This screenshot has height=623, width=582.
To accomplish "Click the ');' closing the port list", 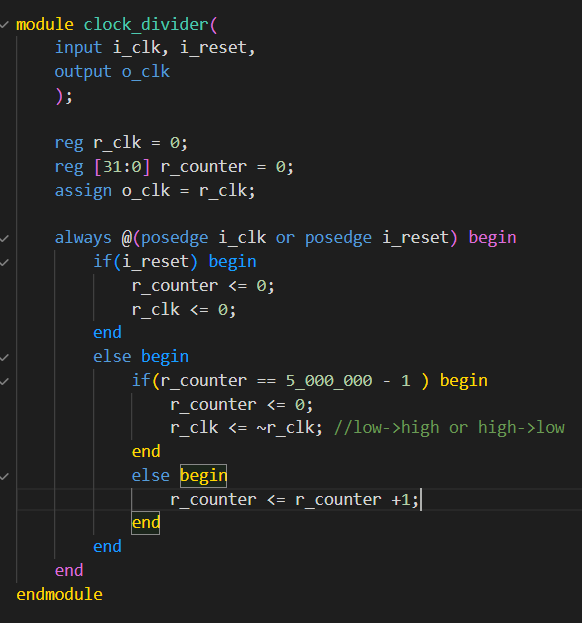I will (x=64, y=96).
